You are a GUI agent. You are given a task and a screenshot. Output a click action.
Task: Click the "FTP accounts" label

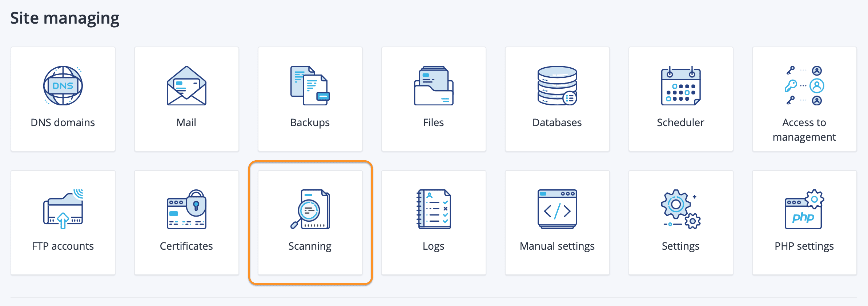[63, 246]
